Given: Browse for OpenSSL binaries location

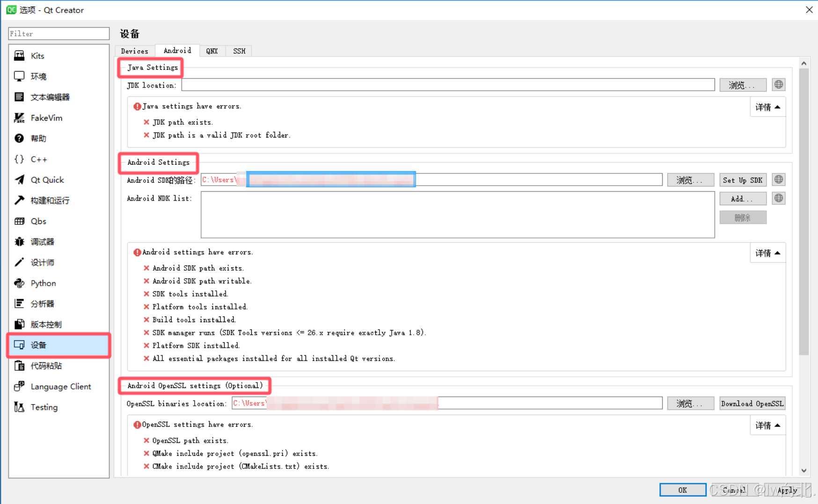Looking at the screenshot, I should (x=690, y=403).
